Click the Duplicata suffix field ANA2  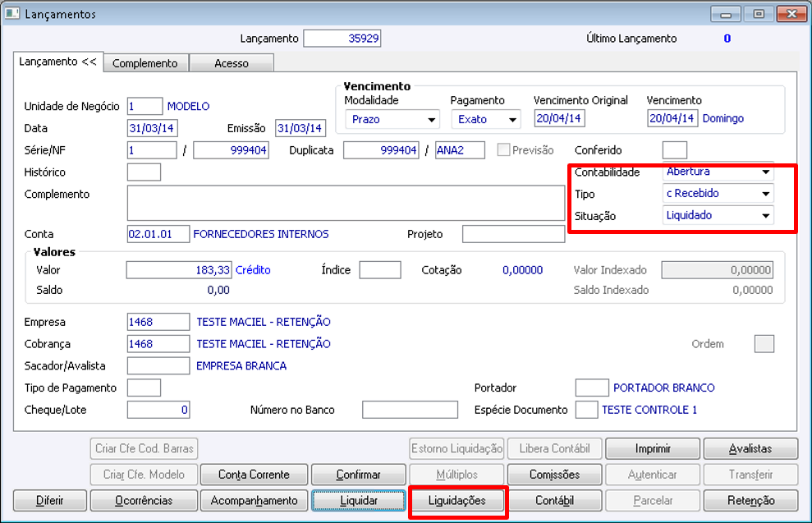(x=461, y=150)
